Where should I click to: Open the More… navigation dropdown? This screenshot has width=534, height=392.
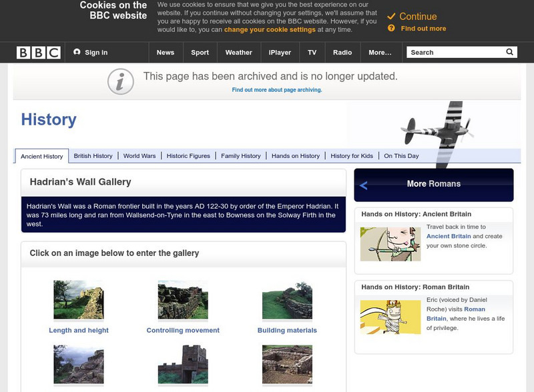pyautogui.click(x=380, y=53)
